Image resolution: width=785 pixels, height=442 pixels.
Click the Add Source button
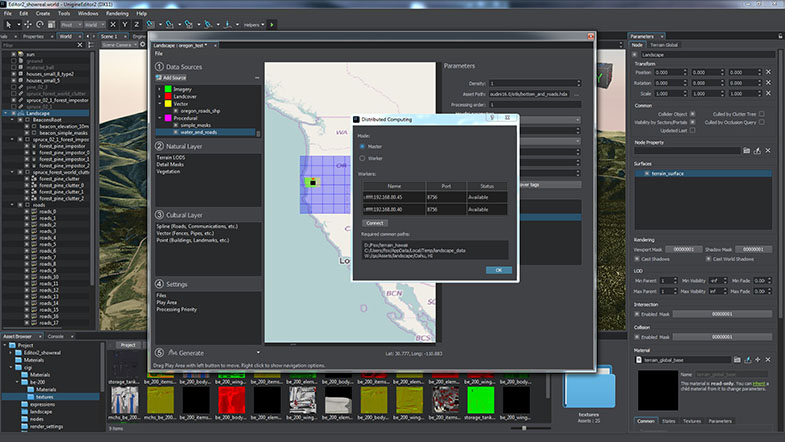click(171, 78)
